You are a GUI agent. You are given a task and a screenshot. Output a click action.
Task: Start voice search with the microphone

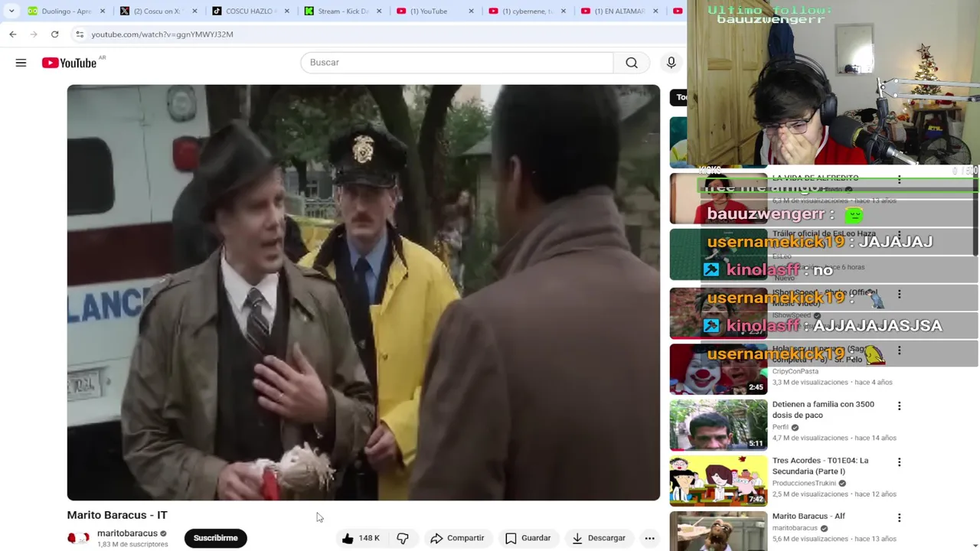671,63
